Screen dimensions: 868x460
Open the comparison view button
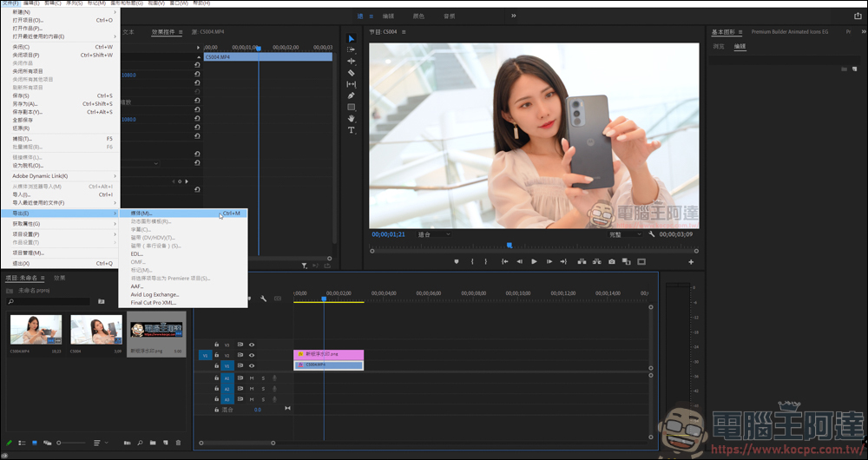626,262
